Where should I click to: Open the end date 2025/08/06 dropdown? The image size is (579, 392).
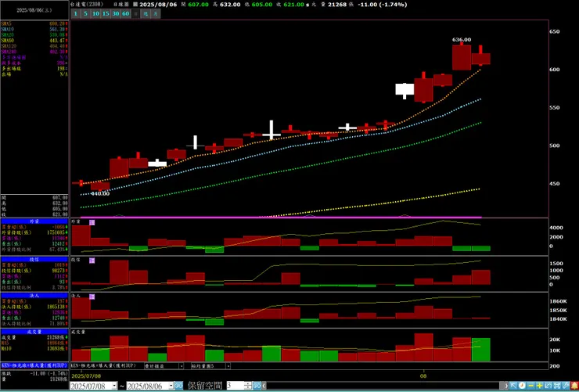pyautogui.click(x=171, y=386)
